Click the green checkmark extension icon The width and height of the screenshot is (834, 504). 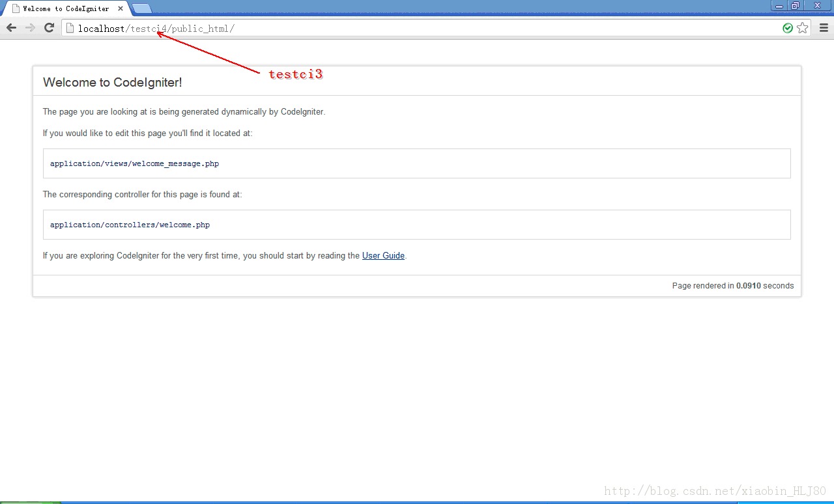point(788,28)
